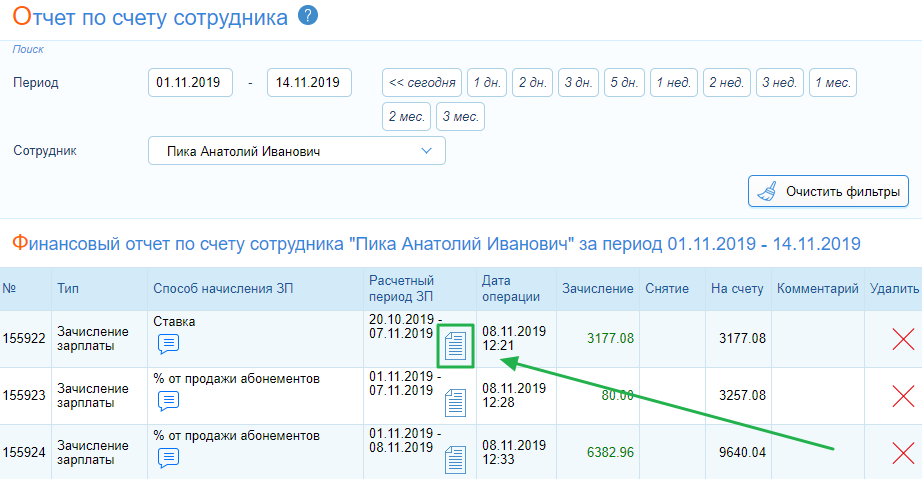Image resolution: width=922 pixels, height=479 pixels.
Task: Open payroll details document for row 155923
Action: (455, 403)
